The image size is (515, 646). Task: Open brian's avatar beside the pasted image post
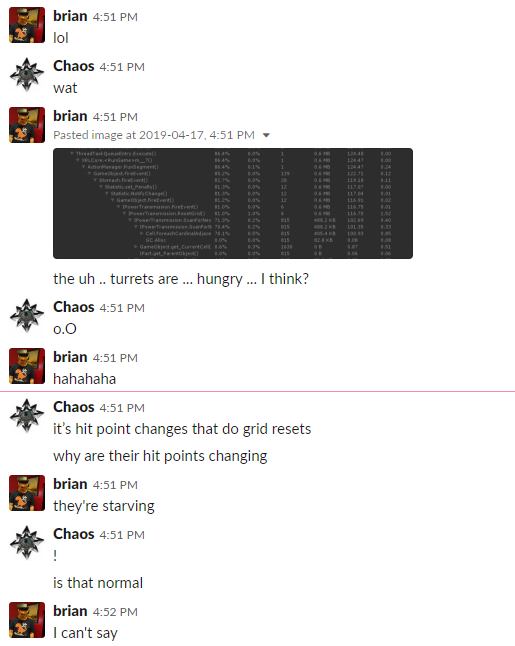click(27, 125)
